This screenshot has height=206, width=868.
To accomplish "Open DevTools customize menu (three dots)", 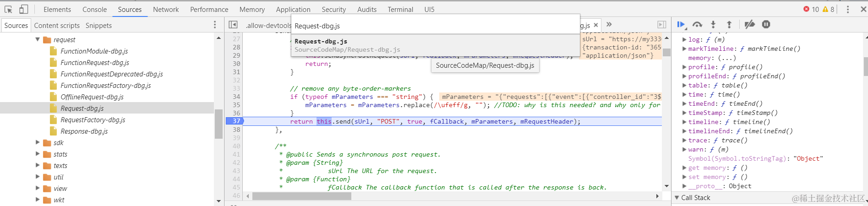I will pos(847,9).
